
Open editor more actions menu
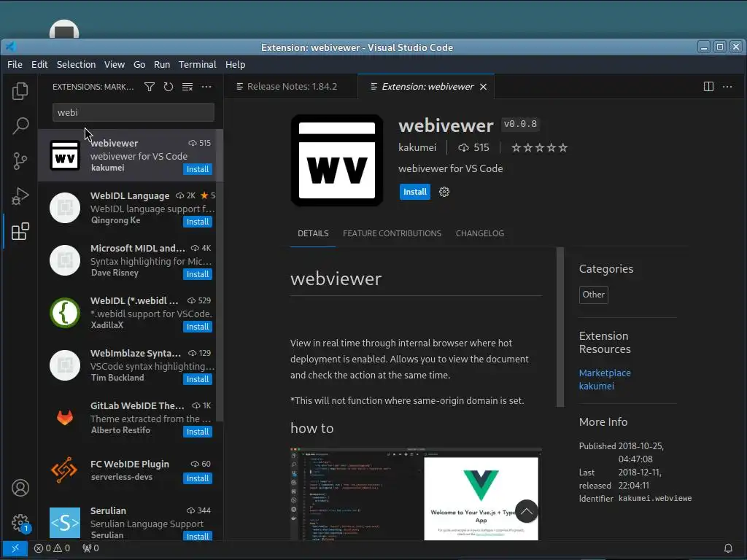tap(727, 87)
